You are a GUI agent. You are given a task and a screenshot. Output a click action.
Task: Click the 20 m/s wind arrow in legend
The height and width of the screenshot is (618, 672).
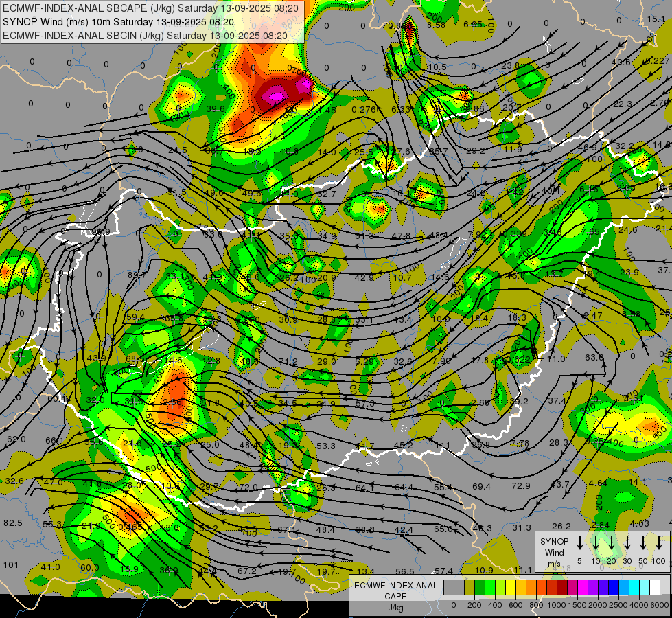pyautogui.click(x=612, y=543)
